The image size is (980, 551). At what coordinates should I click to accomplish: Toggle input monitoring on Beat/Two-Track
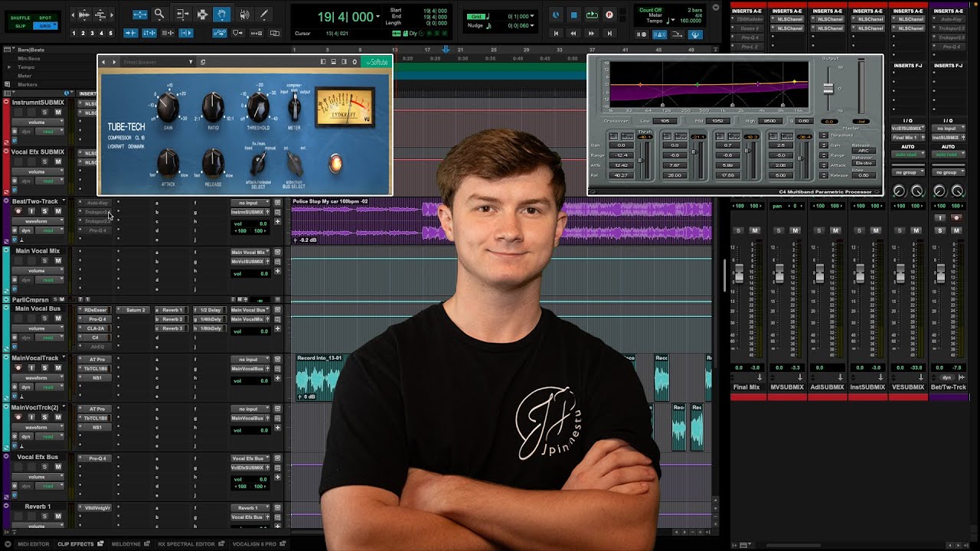31,211
